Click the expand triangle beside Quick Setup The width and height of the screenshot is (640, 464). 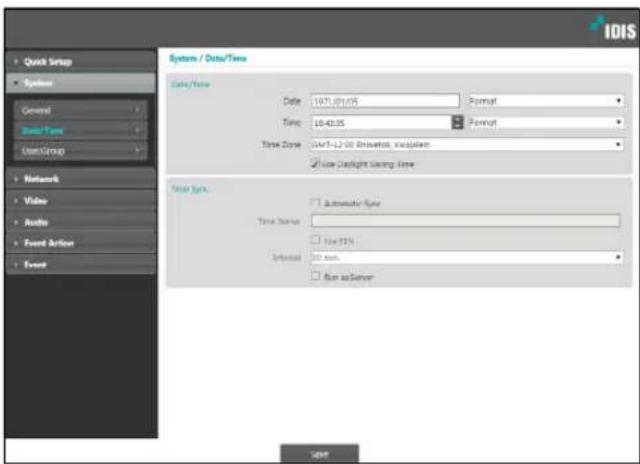[x=16, y=62]
